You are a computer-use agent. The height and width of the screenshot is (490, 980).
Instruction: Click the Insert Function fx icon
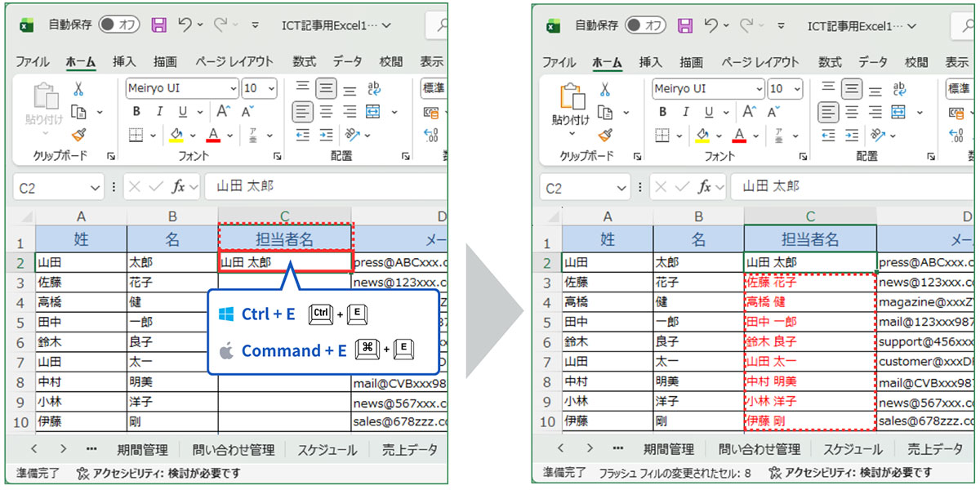(x=178, y=186)
